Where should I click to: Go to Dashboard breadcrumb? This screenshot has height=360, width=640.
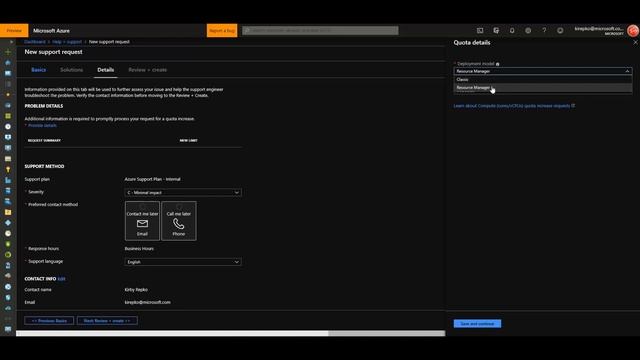point(35,42)
